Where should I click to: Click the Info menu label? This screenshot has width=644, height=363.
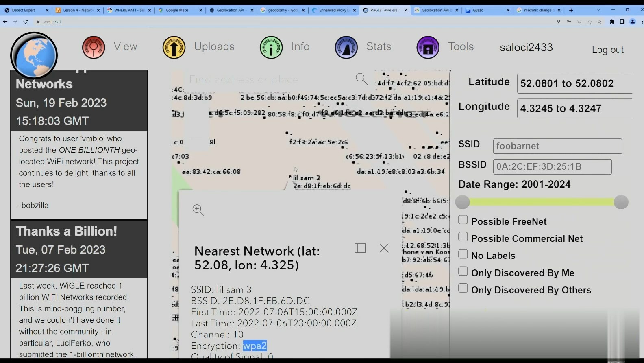coord(300,47)
